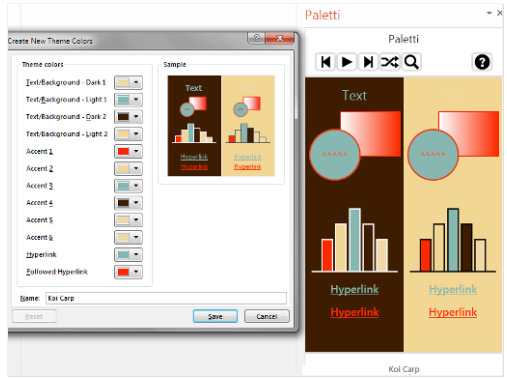This screenshot has height=378, width=507.
Task: Click the teal Hyperlink in Paletti dark preview
Action: (x=354, y=289)
